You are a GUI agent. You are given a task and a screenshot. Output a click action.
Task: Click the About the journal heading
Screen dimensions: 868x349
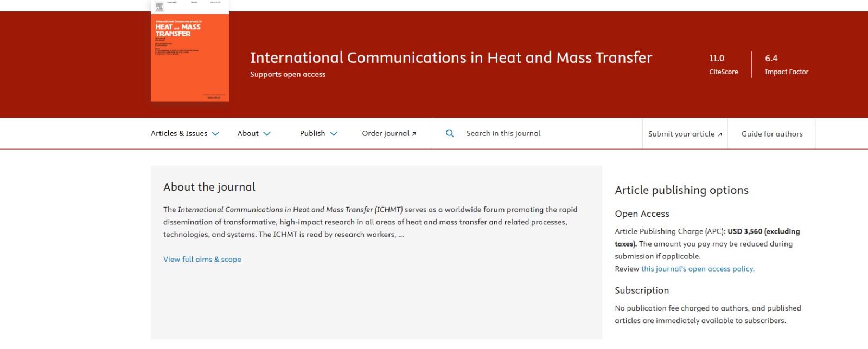[x=209, y=187]
